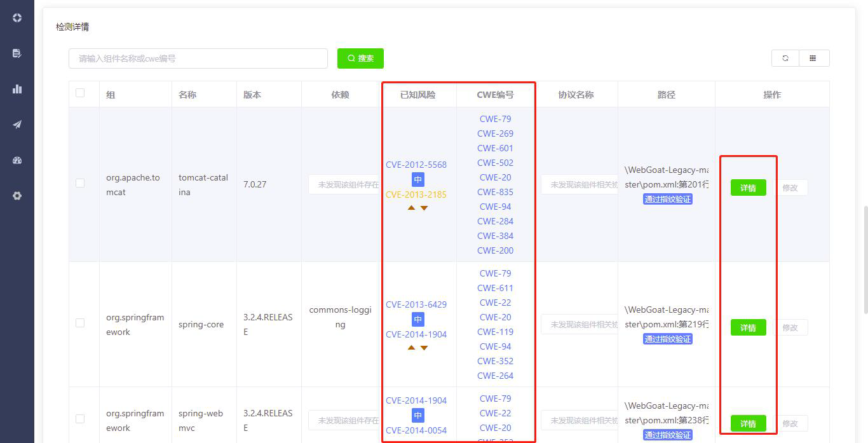Open CWE-22 in the spring-core row
This screenshot has width=868, height=443.
(496, 303)
